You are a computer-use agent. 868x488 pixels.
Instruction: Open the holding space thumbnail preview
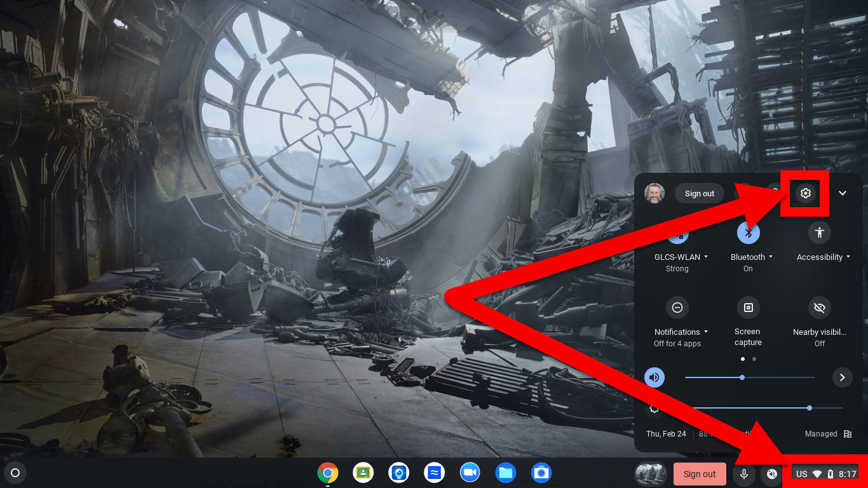651,473
